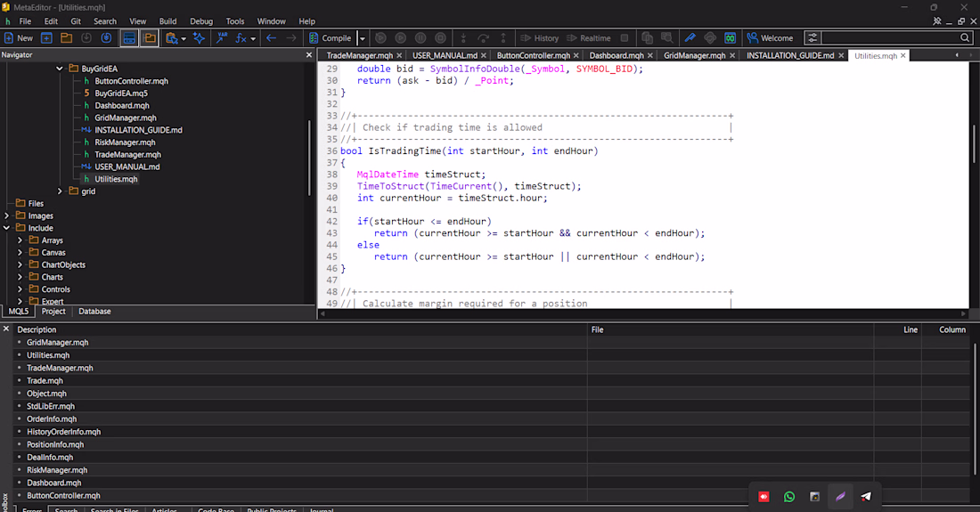Expand the Images folder
The height and width of the screenshot is (512, 980).
[7, 215]
